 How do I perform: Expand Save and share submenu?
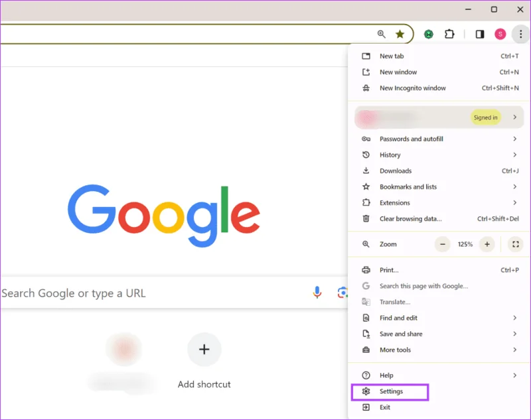(x=439, y=334)
